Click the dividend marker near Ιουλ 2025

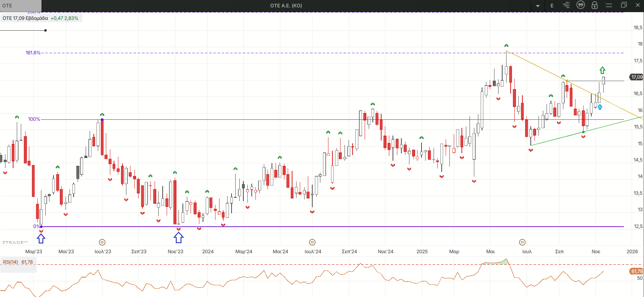[522, 242]
